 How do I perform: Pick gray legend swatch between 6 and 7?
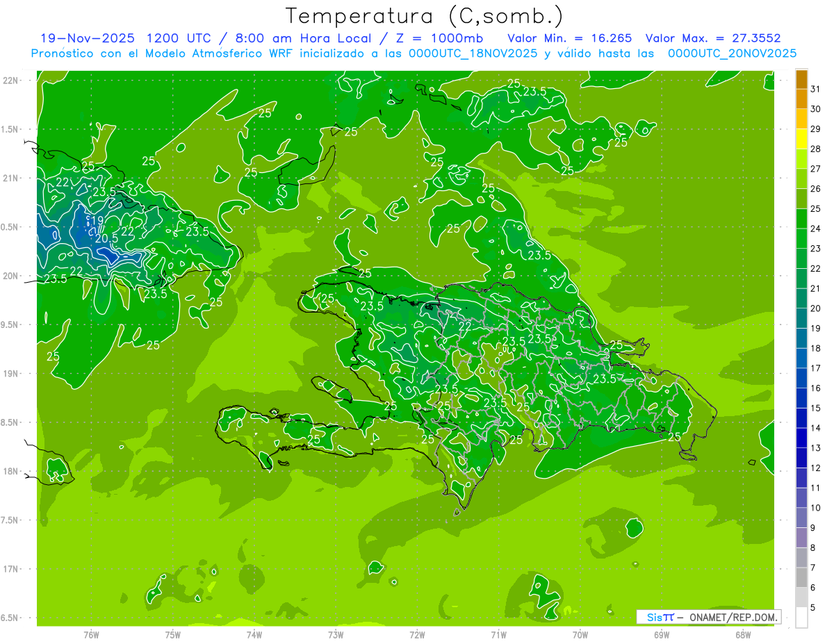coord(801,578)
